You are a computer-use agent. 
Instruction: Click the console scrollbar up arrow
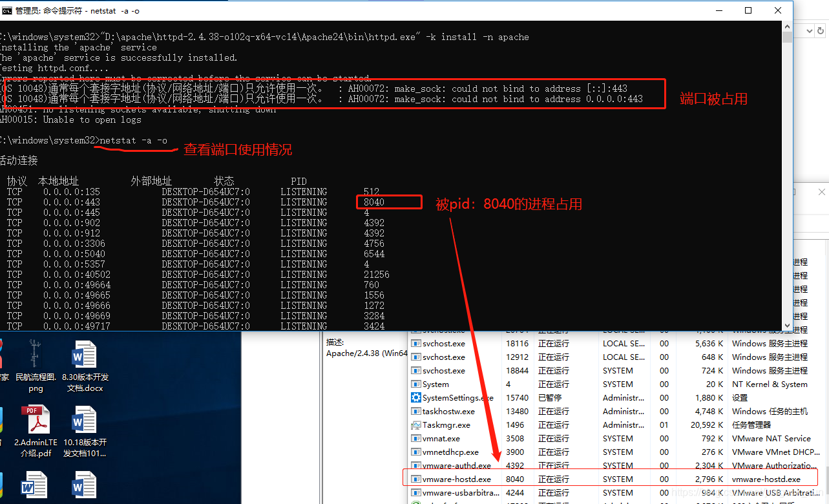[x=786, y=26]
